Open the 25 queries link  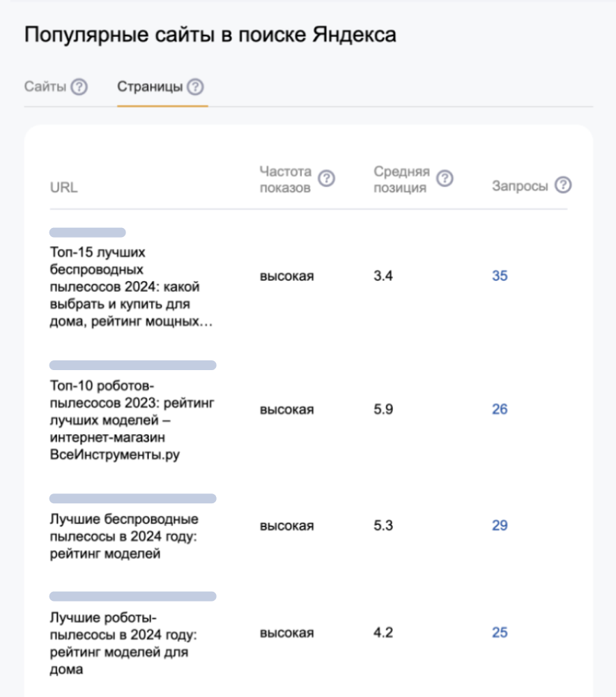[x=500, y=633]
